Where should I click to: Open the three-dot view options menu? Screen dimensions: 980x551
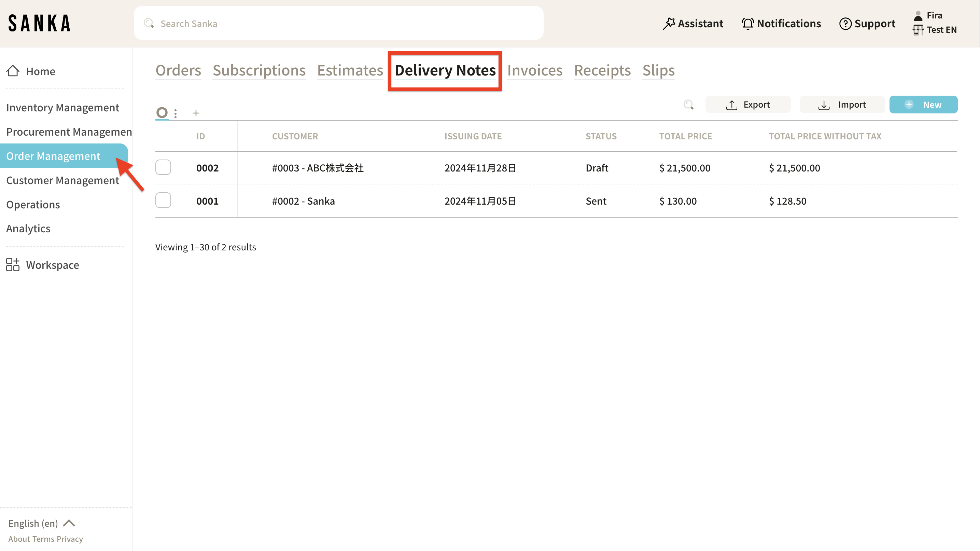(x=176, y=113)
